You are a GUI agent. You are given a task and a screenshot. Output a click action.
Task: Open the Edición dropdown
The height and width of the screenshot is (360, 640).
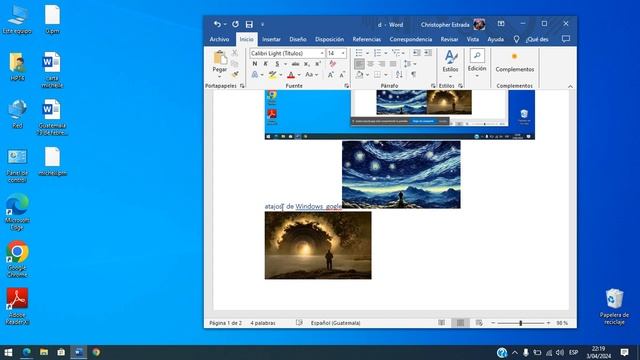coord(477,64)
